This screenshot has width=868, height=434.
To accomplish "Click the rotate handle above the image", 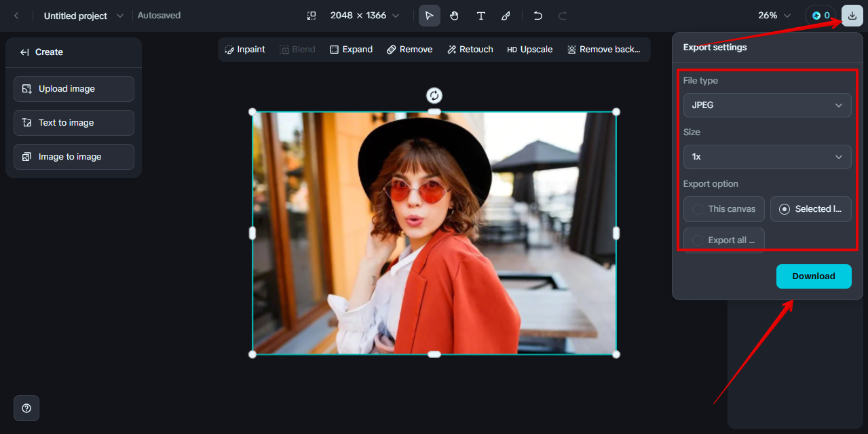I will [434, 95].
